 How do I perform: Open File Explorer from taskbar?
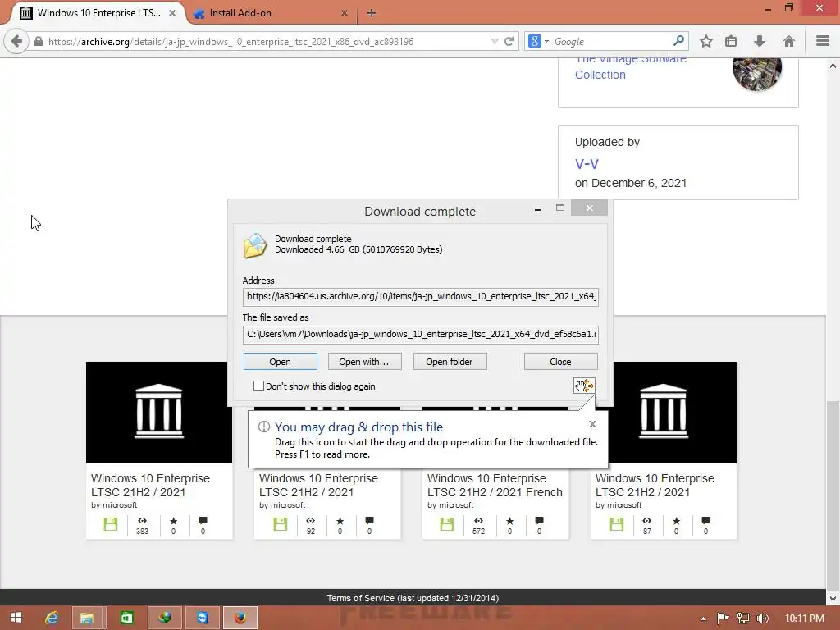[87, 618]
